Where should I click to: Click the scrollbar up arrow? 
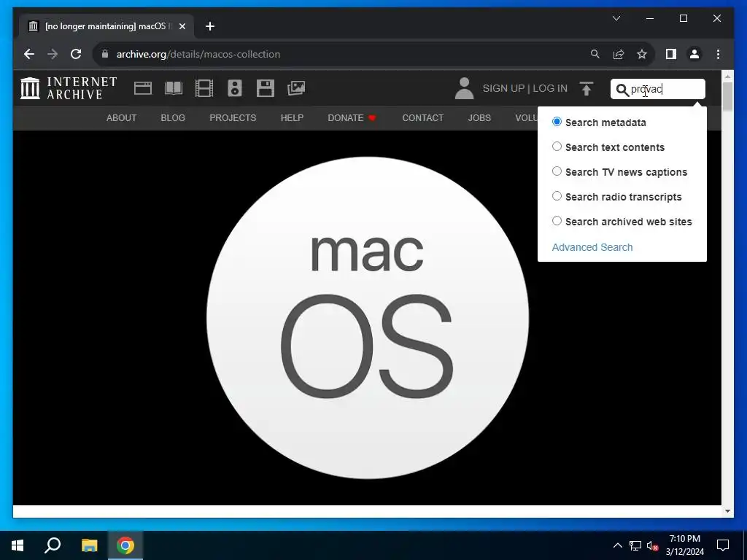click(727, 75)
